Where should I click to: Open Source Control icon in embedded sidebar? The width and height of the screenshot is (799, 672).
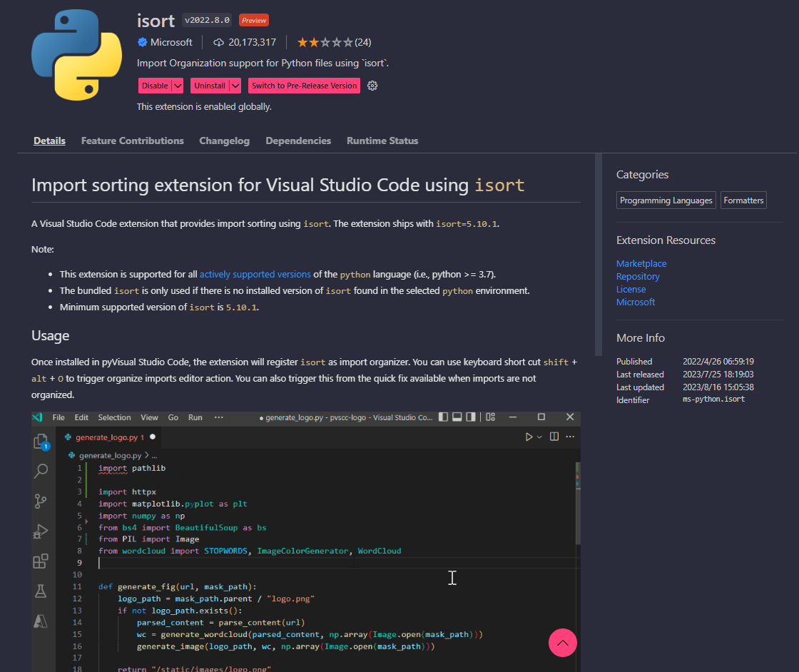41,501
